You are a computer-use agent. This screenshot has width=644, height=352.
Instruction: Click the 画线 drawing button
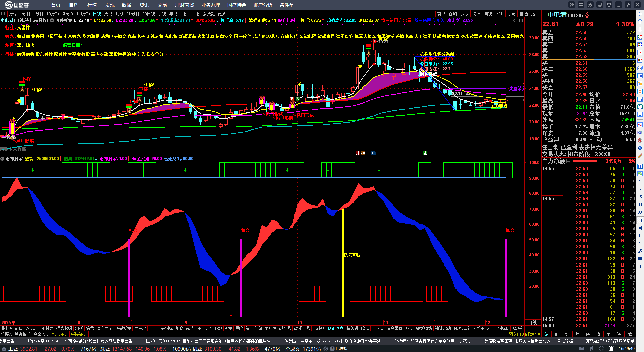coord(488,14)
